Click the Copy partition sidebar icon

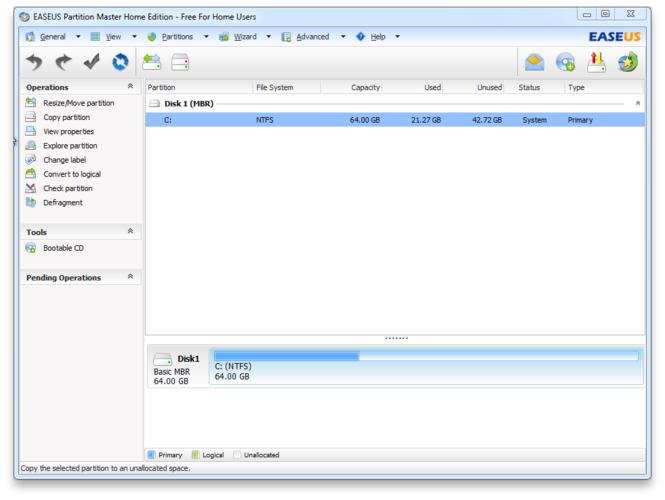pyautogui.click(x=31, y=117)
